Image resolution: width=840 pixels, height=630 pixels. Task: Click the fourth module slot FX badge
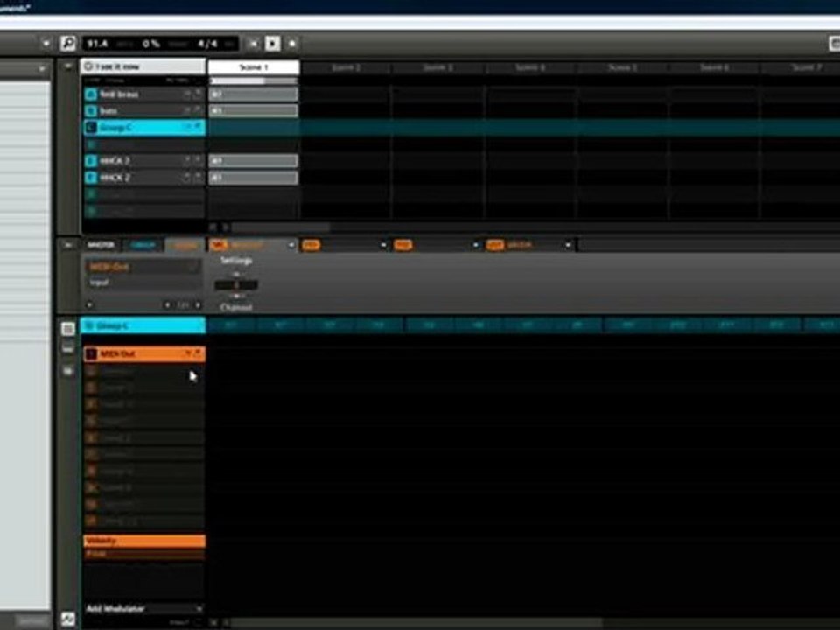pyautogui.click(x=495, y=245)
